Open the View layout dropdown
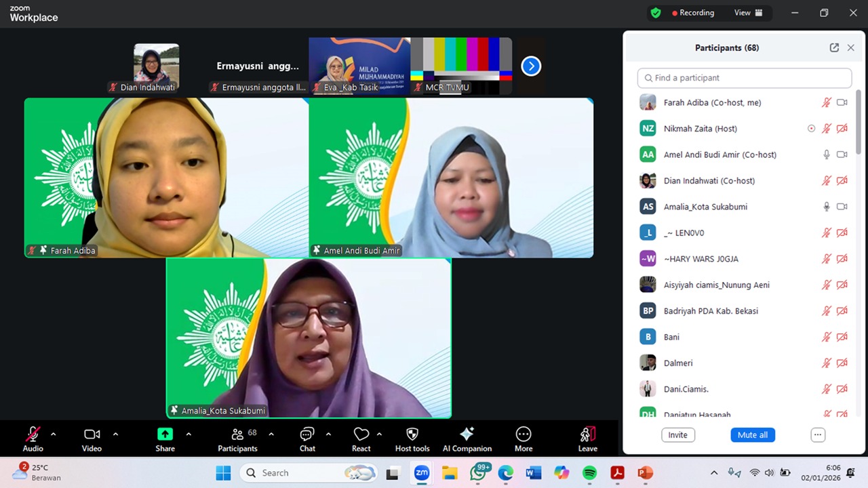Image resolution: width=868 pixels, height=488 pixels. 748,13
